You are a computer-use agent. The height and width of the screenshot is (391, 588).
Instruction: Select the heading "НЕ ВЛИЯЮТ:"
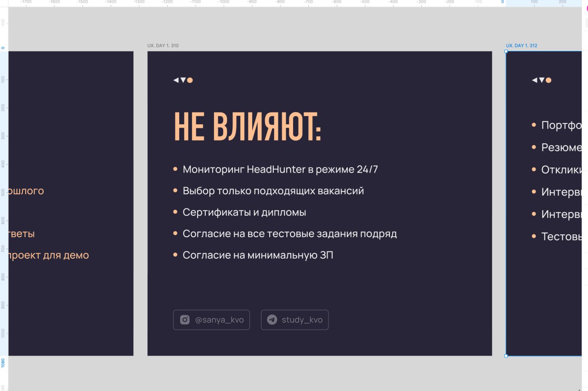pos(248,127)
